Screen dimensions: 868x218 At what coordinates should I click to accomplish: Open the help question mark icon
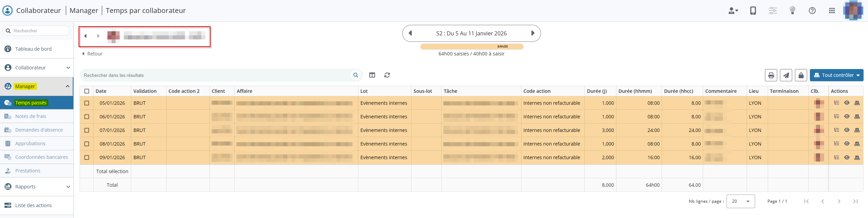[x=812, y=11]
